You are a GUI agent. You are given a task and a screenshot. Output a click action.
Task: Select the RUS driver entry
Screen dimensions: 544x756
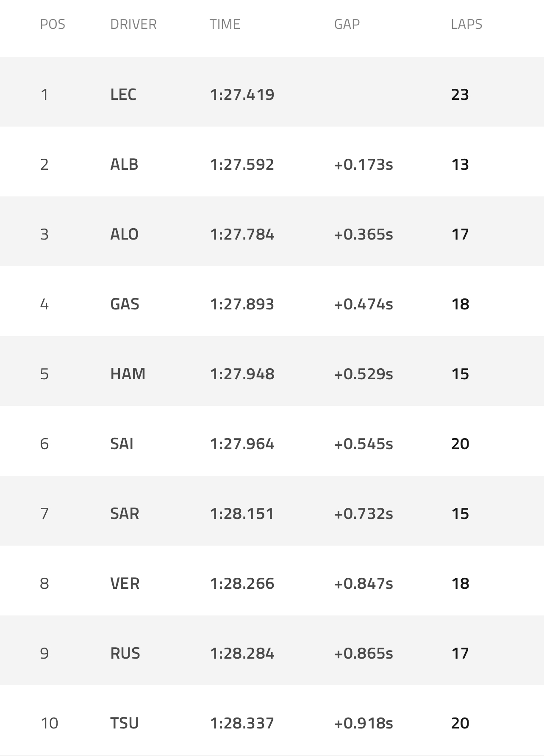click(x=125, y=653)
